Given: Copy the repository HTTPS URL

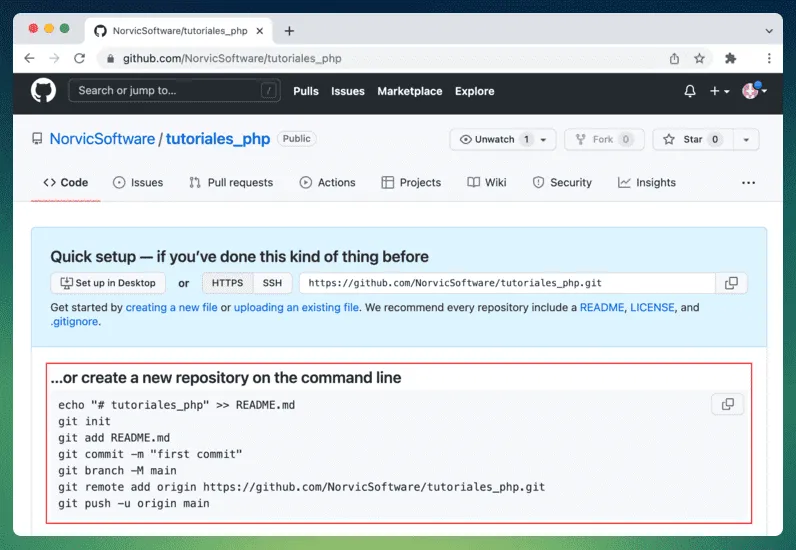Looking at the screenshot, I should 731,283.
